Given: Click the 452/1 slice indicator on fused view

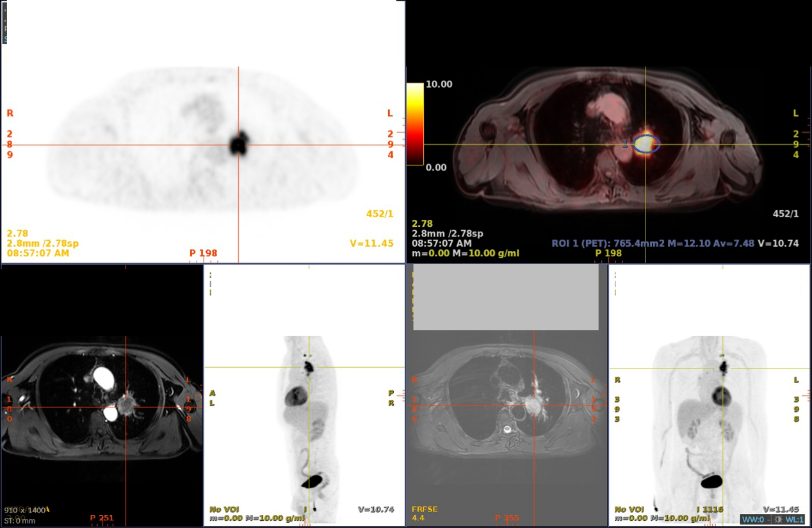Looking at the screenshot, I should click(x=786, y=214).
